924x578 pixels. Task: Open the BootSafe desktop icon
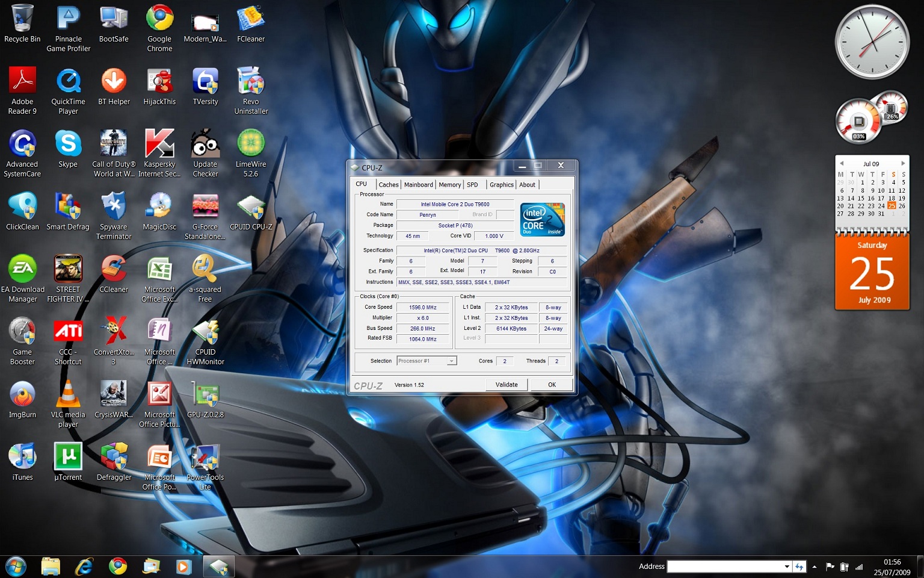pos(114,24)
